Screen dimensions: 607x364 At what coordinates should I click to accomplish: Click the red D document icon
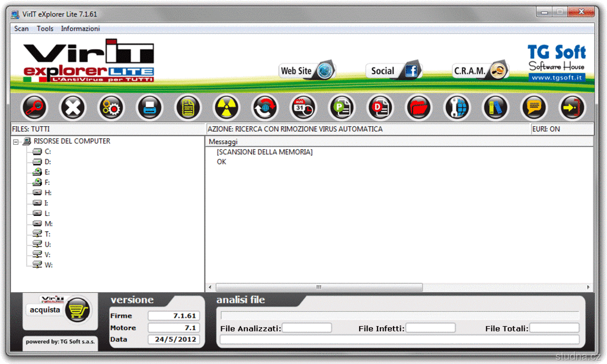380,108
